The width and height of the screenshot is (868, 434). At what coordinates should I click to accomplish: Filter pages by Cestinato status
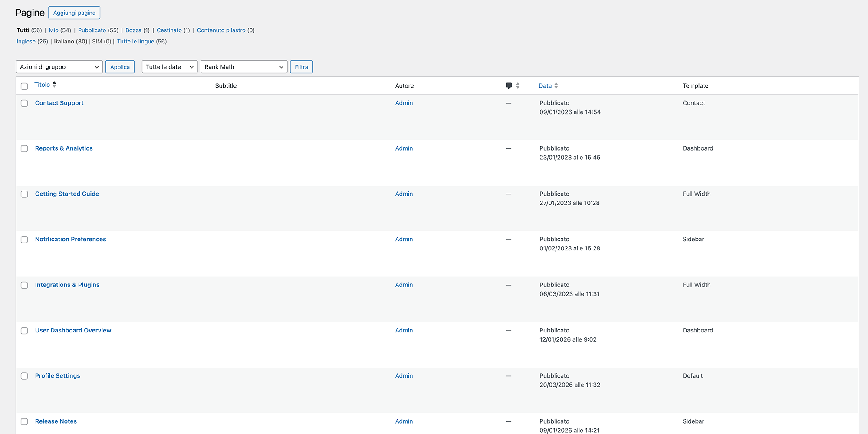tap(169, 30)
